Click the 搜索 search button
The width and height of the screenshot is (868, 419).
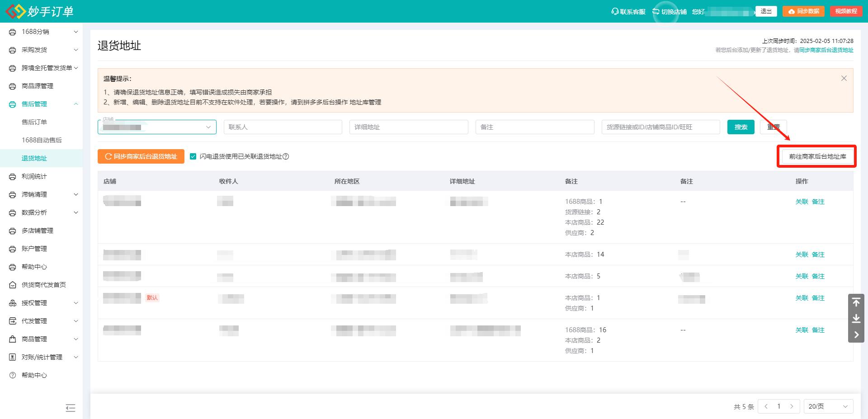point(741,127)
